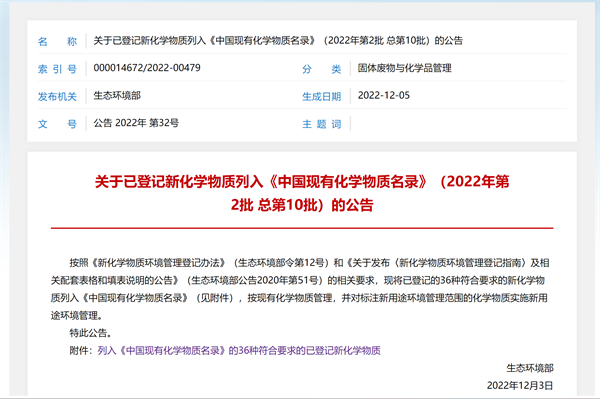Select the index number 000014672/2022-00479
Image resolution: width=600 pixels, height=399 pixels.
click(147, 68)
